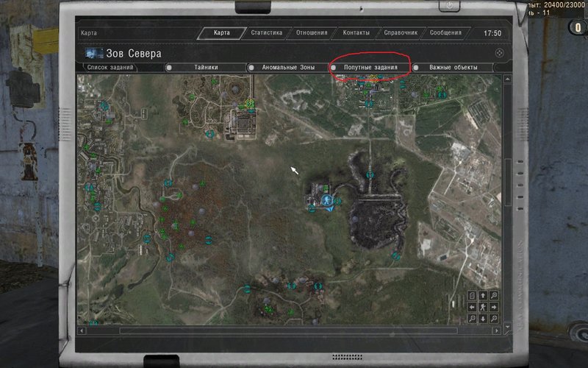
Task: Go to the Контакты tab
Action: pyautogui.click(x=355, y=33)
